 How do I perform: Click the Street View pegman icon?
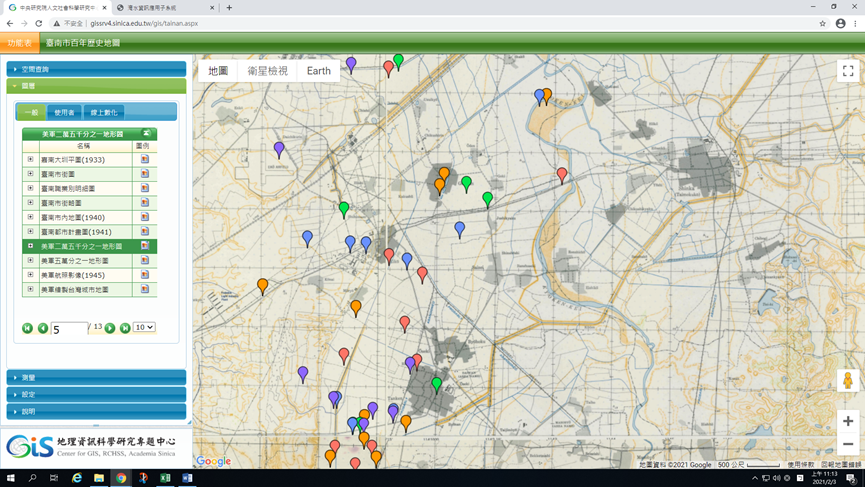(x=847, y=380)
